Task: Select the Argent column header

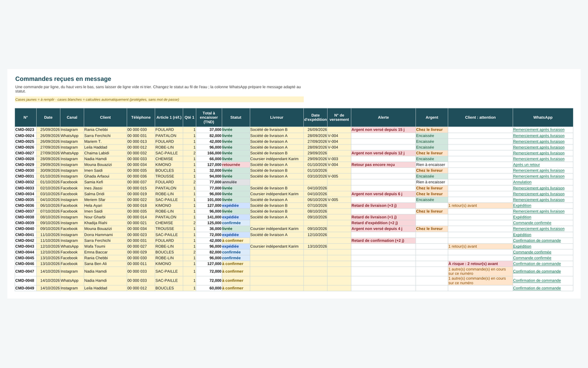Action: pyautogui.click(x=432, y=117)
